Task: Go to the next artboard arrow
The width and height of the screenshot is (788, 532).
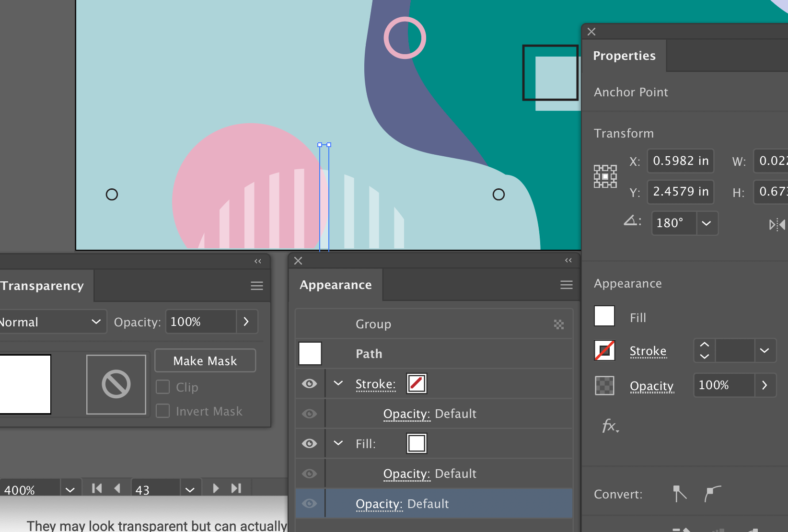Action: [x=215, y=487]
